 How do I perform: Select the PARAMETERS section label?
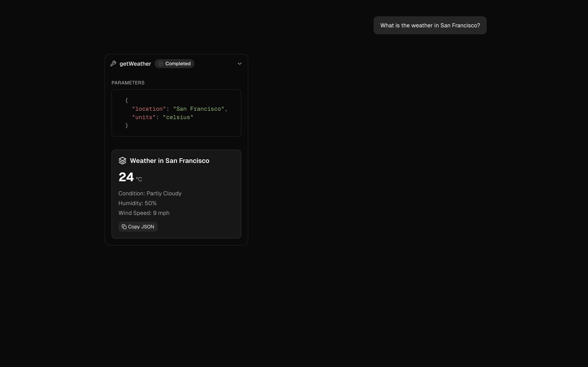coord(128,83)
